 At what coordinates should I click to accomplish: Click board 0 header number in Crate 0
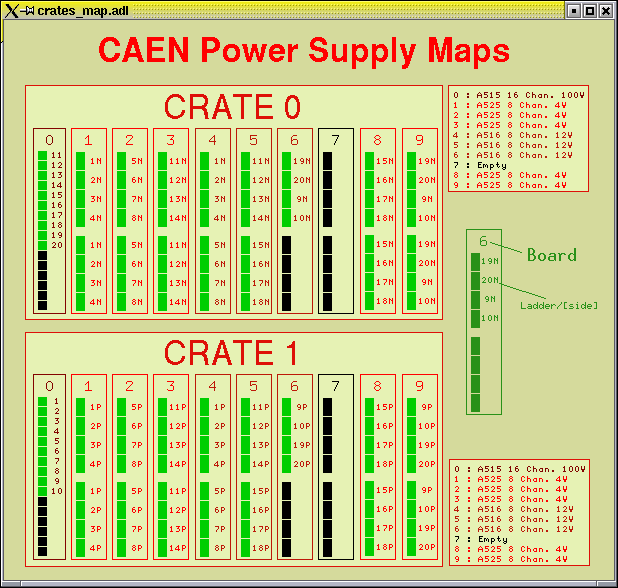point(49,140)
